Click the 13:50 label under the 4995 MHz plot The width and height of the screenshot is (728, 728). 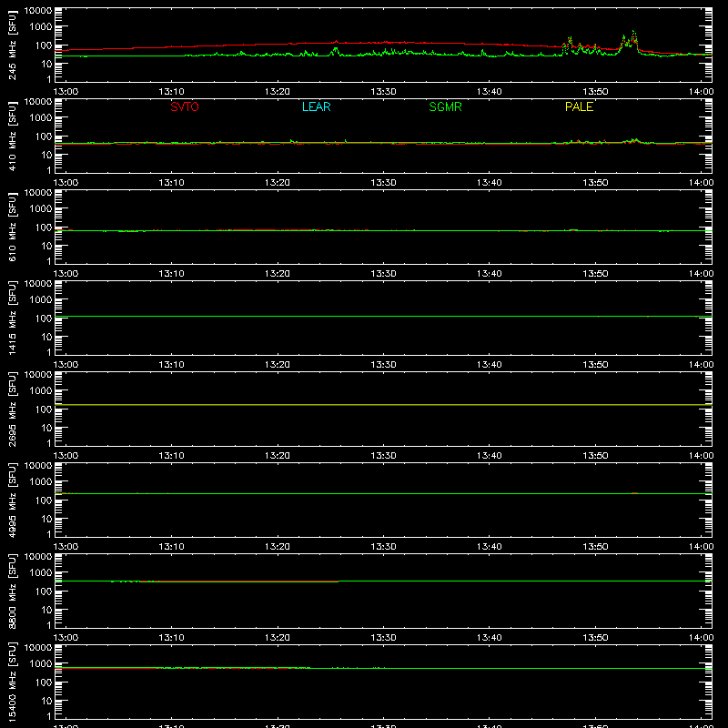click(x=595, y=547)
